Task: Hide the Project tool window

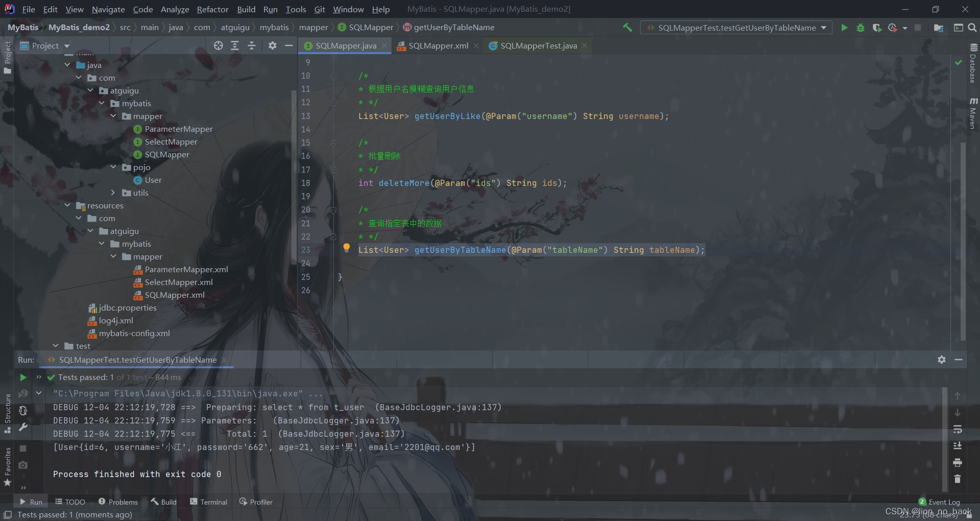Action: [x=288, y=45]
